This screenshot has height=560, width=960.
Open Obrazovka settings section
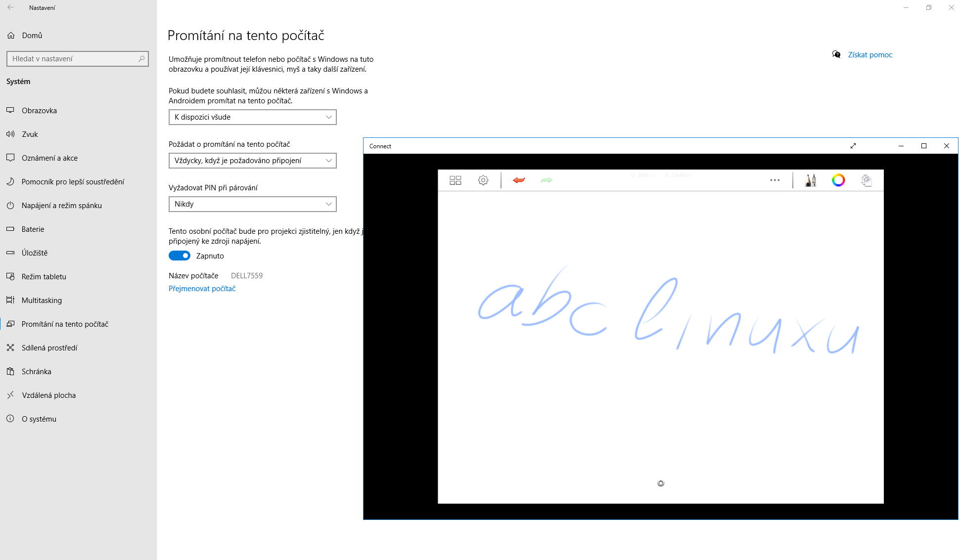[x=39, y=110]
